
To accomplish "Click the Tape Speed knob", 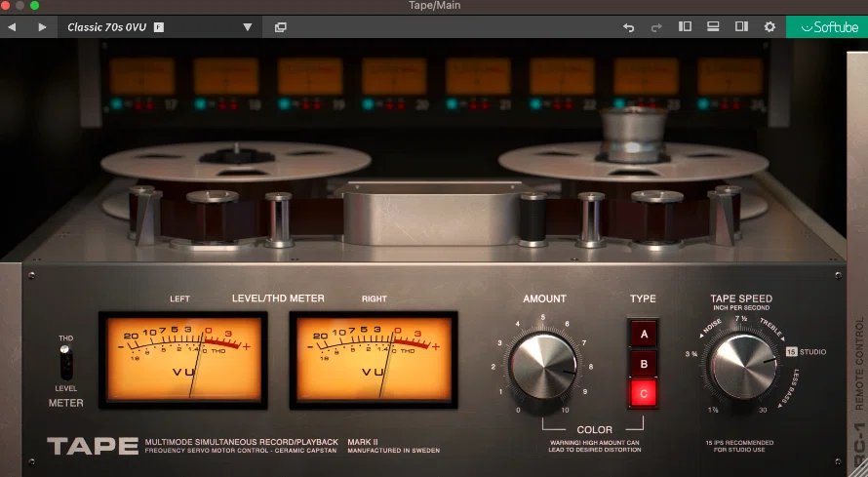I will click(743, 367).
